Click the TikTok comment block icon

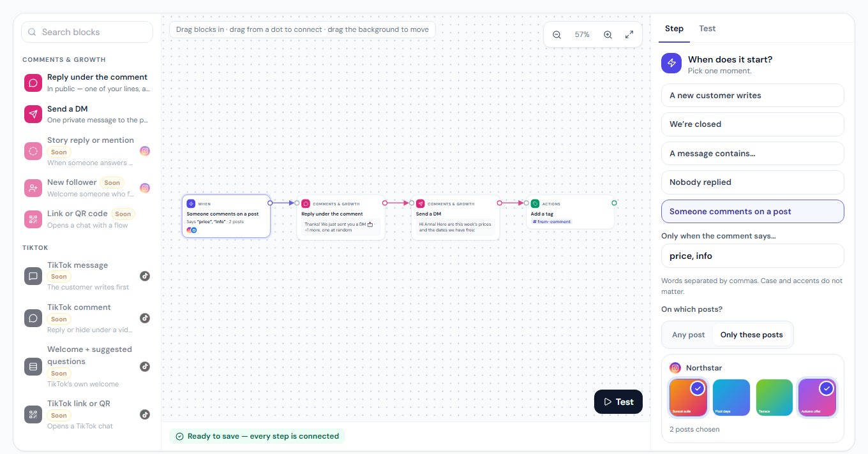click(33, 318)
